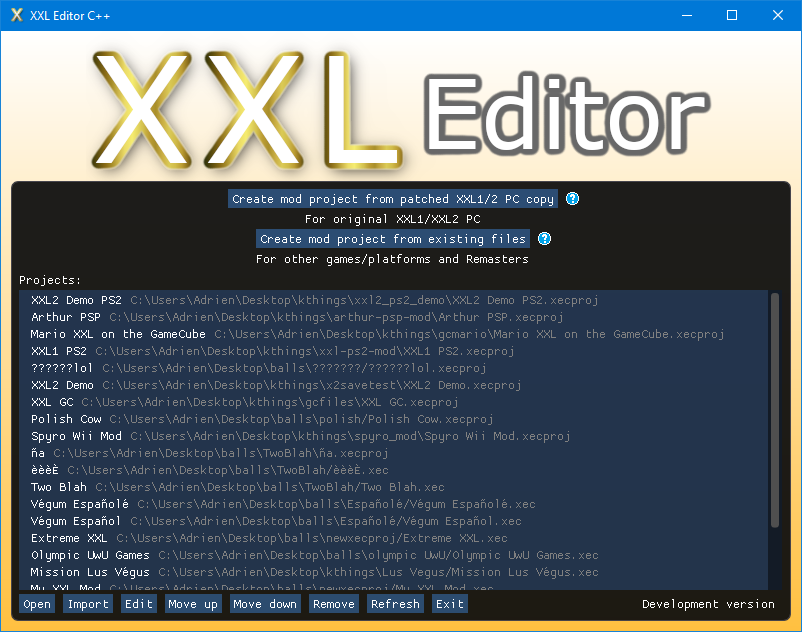802x632 pixels.
Task: Select the XXL2 Demo PS2 project
Action: tap(393, 300)
